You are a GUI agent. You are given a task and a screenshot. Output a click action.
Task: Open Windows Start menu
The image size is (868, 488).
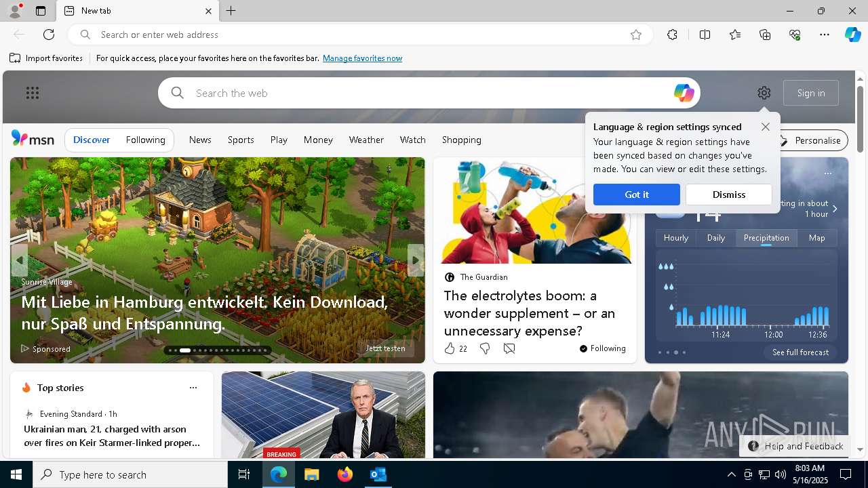pyautogui.click(x=16, y=474)
